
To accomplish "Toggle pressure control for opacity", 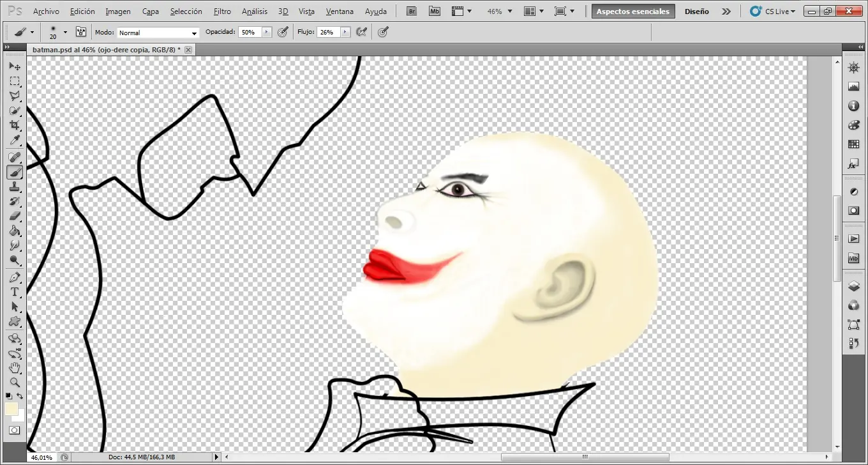I will [283, 32].
